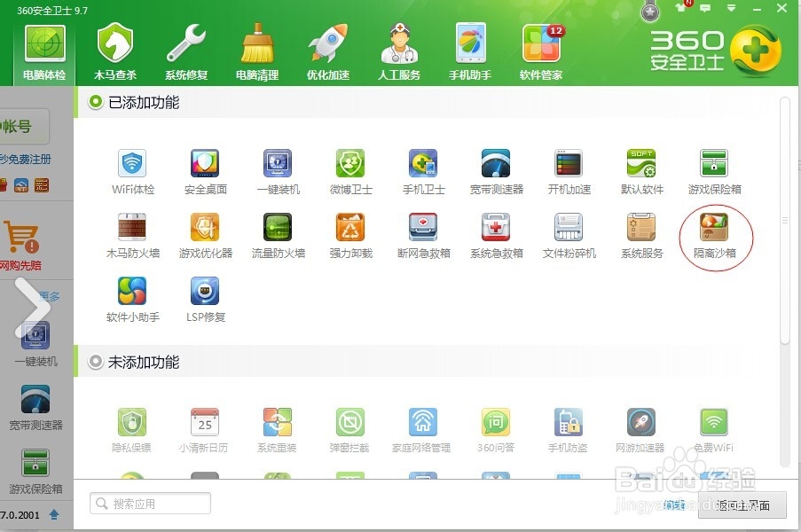
Task: Open 系统急救箱 tool
Action: tap(496, 235)
